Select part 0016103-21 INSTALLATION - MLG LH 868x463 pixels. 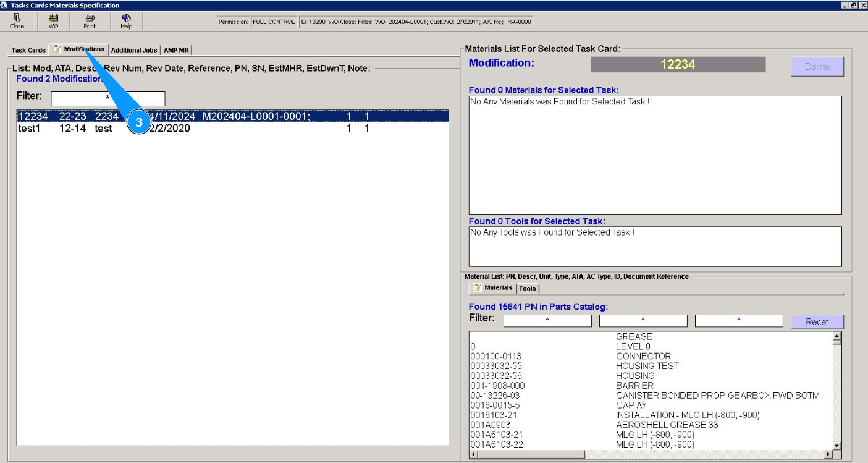coord(651,415)
